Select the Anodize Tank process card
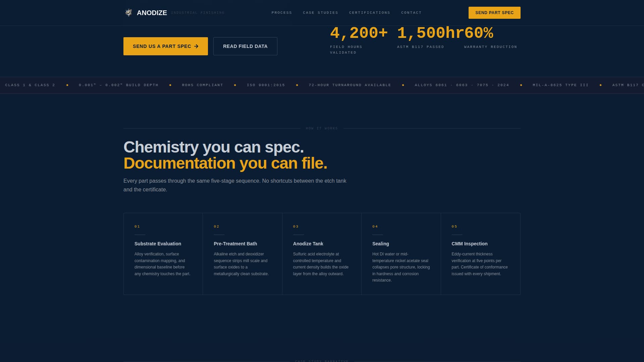This screenshot has width=644, height=362. tap(322, 254)
